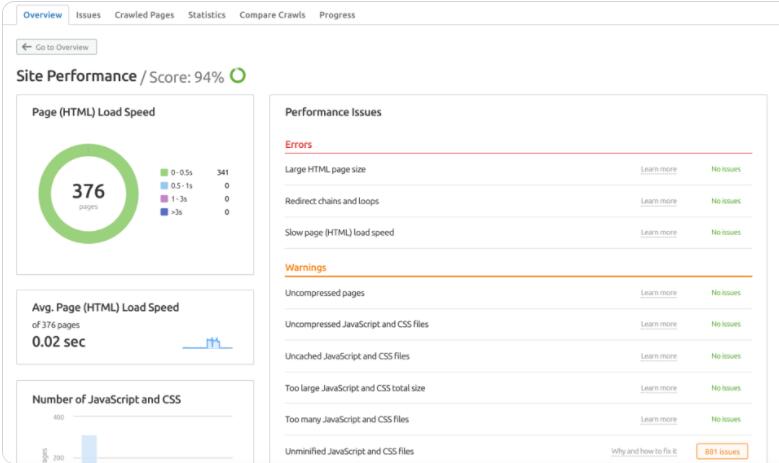Open the Crawled Pages tab

click(x=144, y=15)
